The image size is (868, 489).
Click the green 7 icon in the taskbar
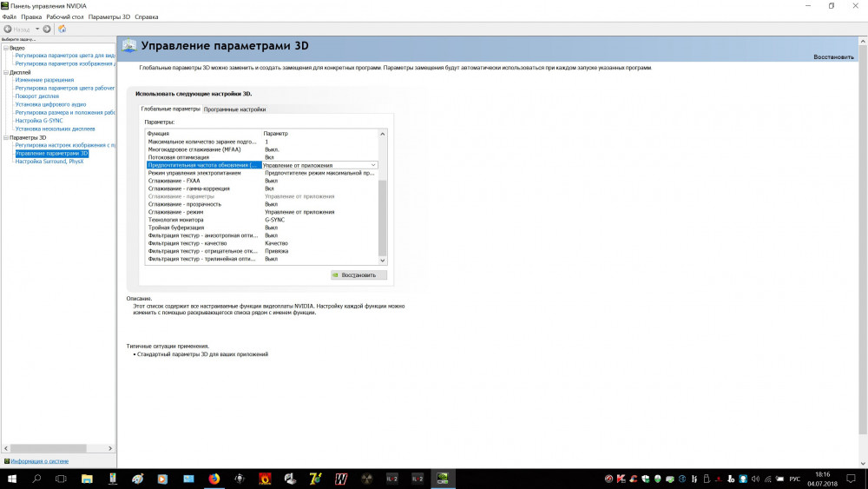316,479
